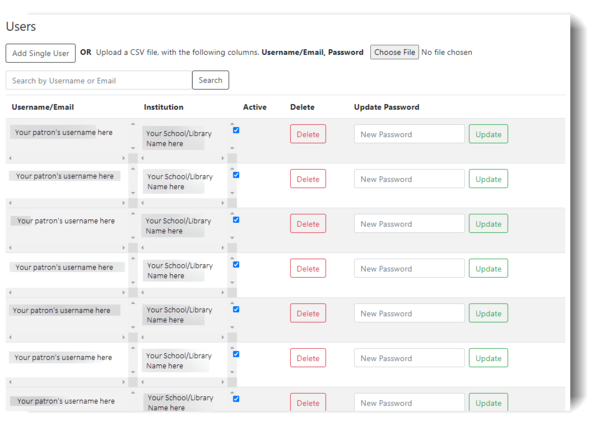Click the Search button

coord(210,80)
